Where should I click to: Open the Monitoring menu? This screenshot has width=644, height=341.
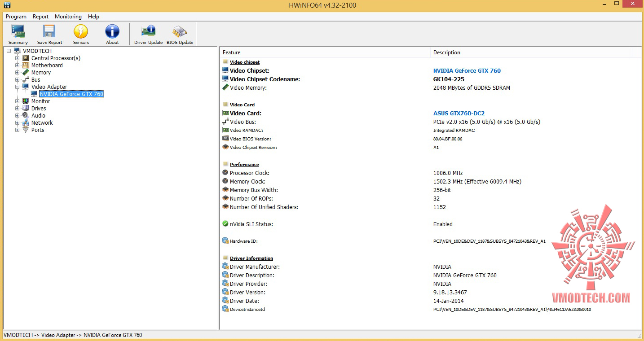coord(68,17)
